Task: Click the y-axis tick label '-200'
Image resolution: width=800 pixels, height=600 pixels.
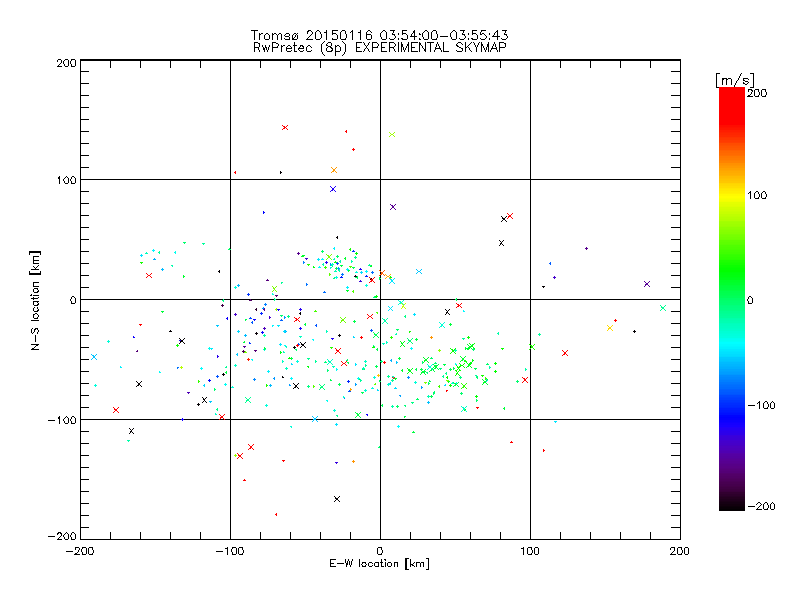Action: [x=62, y=536]
